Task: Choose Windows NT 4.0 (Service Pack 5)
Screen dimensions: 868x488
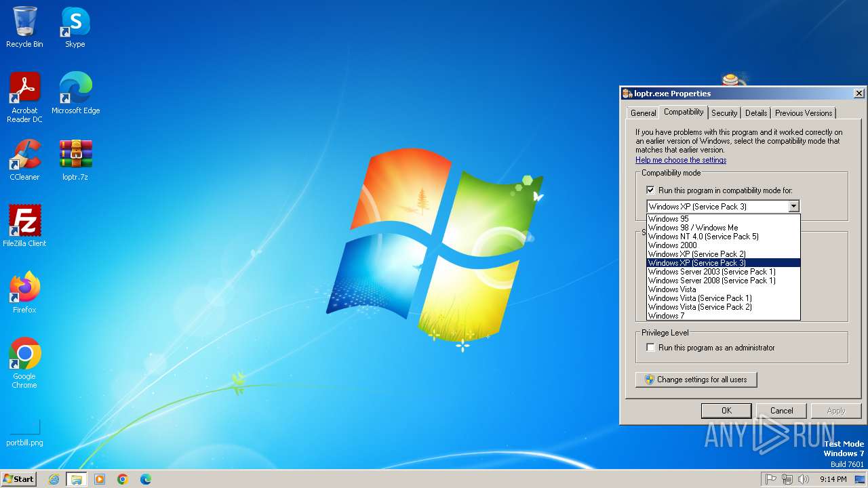Action: click(x=724, y=237)
